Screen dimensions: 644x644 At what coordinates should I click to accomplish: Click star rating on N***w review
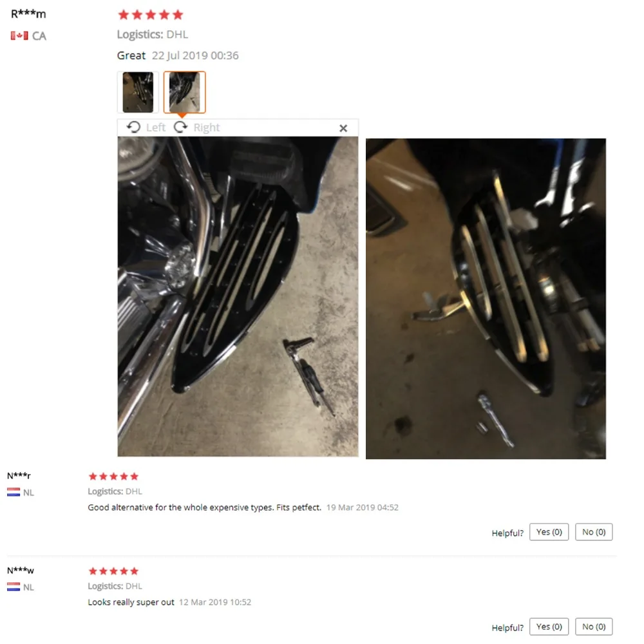click(x=114, y=571)
